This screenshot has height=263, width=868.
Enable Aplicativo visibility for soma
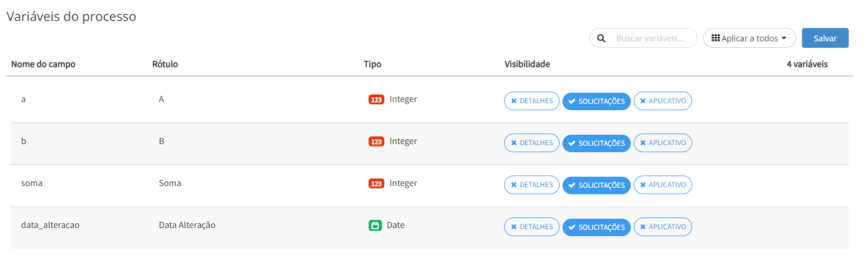(x=662, y=185)
